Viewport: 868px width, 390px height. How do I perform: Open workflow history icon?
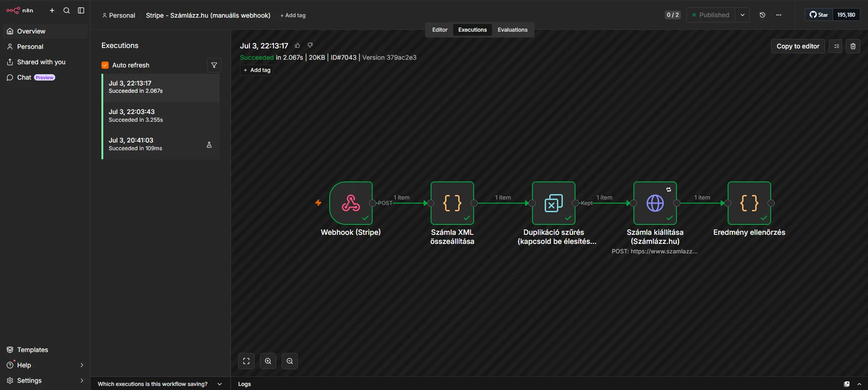click(762, 15)
